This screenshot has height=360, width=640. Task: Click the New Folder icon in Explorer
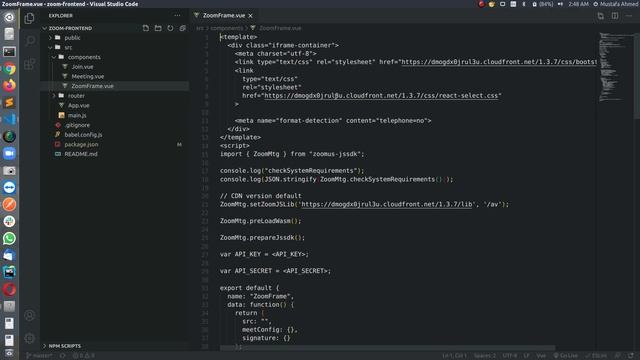click(158, 28)
